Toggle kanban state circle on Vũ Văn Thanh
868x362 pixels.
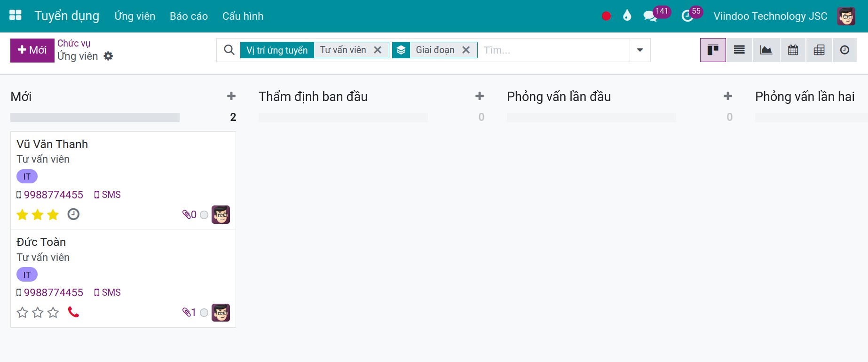pyautogui.click(x=204, y=215)
